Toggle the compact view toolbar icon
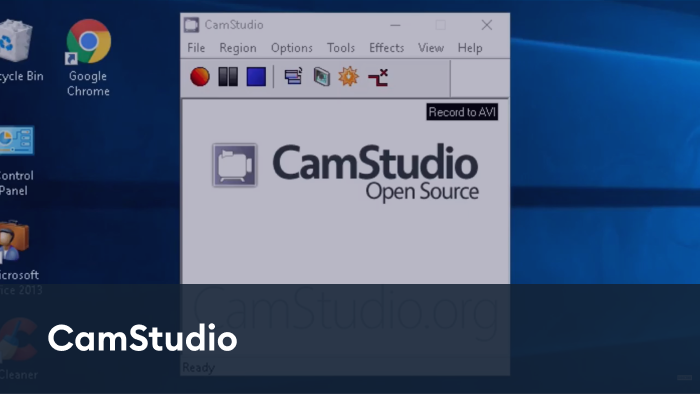This screenshot has height=394, width=700. click(293, 76)
